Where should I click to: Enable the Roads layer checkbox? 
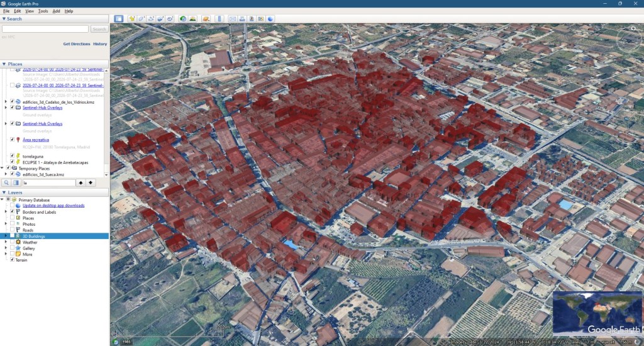13,230
